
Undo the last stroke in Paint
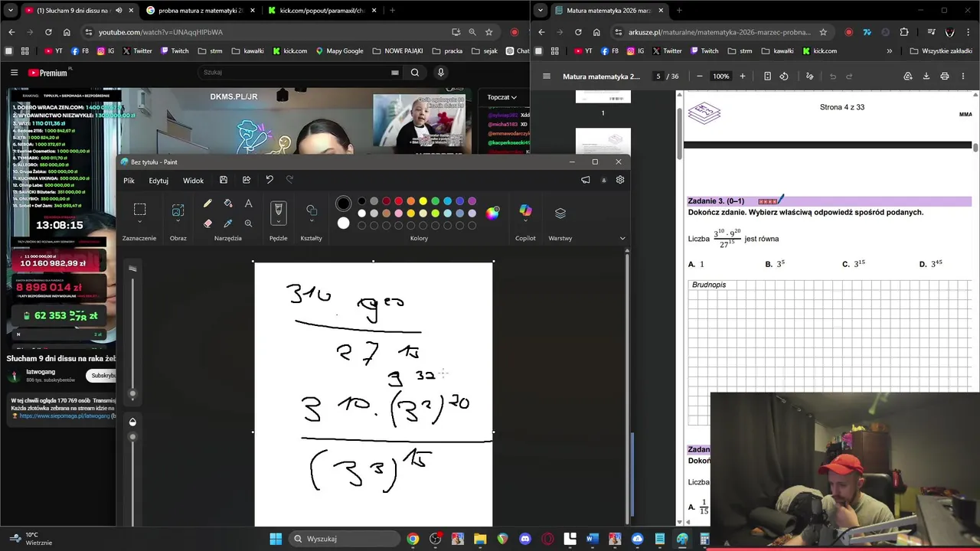[x=269, y=180]
